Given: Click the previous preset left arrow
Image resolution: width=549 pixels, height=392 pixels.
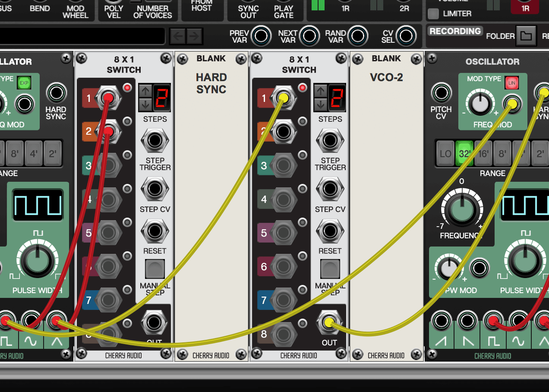Looking at the screenshot, I should [177, 36].
